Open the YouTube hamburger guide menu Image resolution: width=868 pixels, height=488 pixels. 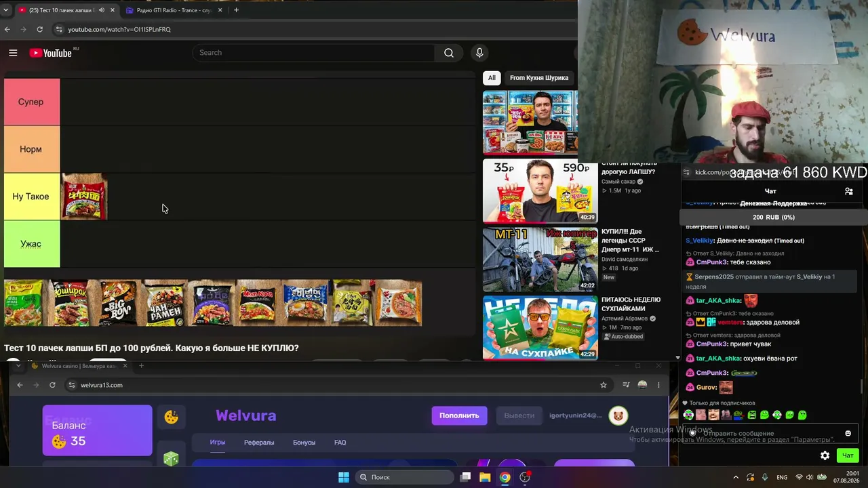(x=13, y=53)
